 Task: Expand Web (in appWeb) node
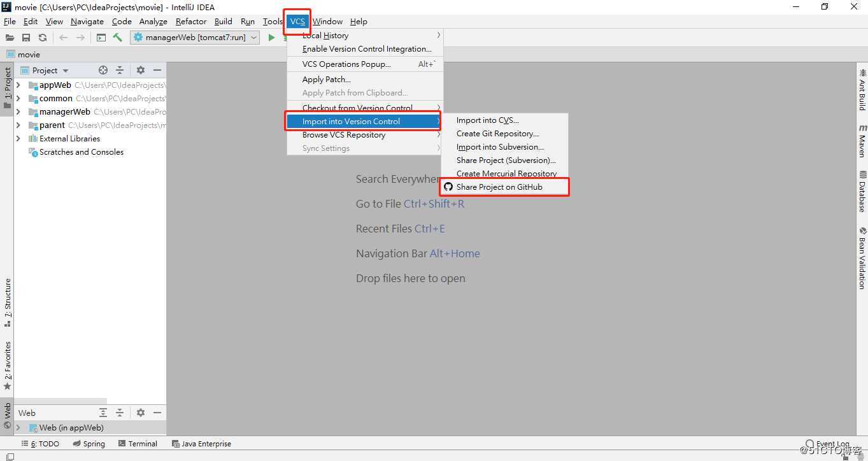tap(18, 427)
